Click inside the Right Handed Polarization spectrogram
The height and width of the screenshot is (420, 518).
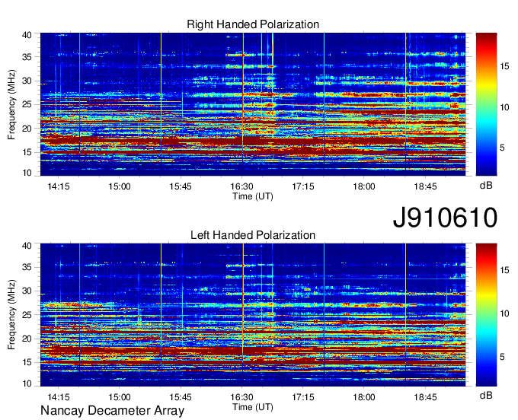[253, 104]
